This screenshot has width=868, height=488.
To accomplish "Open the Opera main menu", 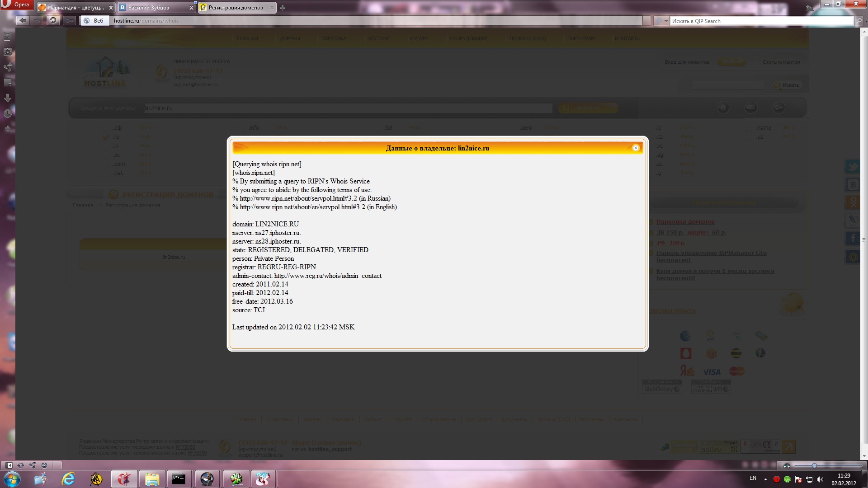I will click(16, 5).
